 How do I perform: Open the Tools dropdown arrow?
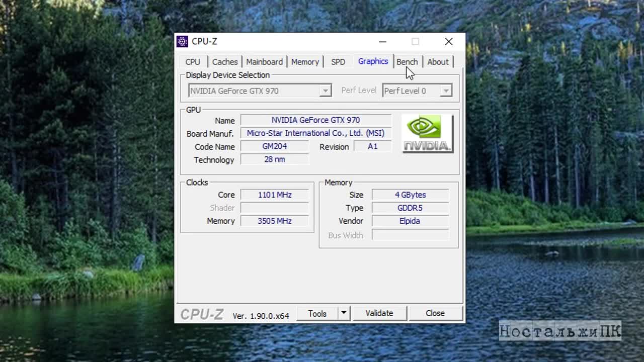(x=344, y=313)
